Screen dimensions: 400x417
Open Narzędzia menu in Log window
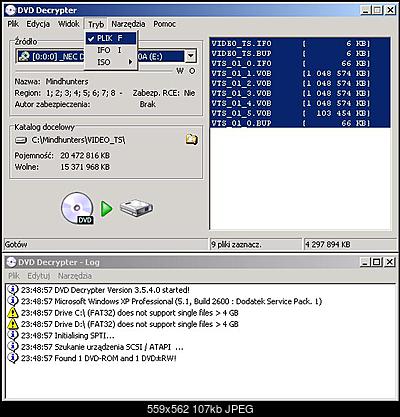(x=75, y=276)
